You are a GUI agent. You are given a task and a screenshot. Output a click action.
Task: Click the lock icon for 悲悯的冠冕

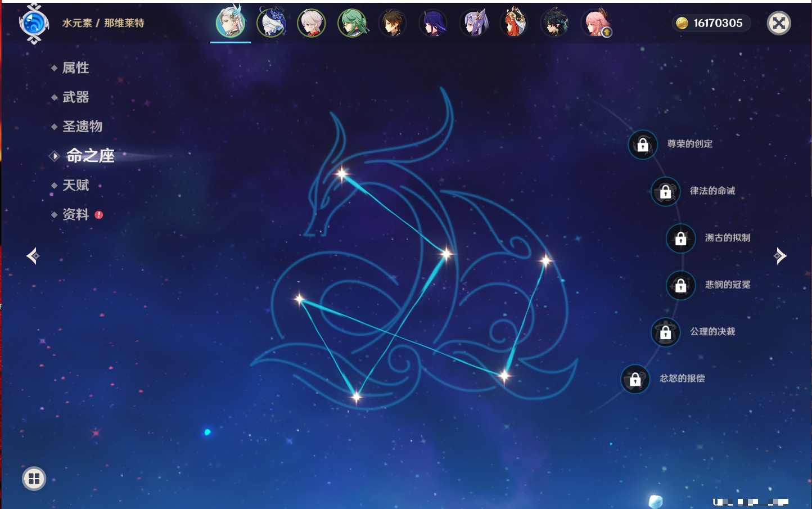tap(680, 285)
